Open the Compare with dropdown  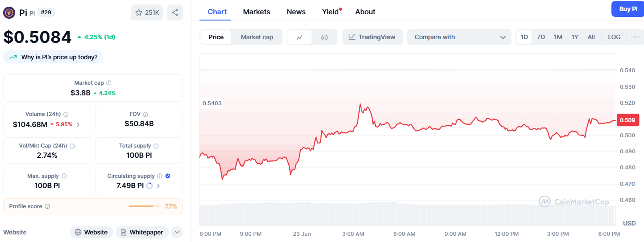tap(459, 37)
